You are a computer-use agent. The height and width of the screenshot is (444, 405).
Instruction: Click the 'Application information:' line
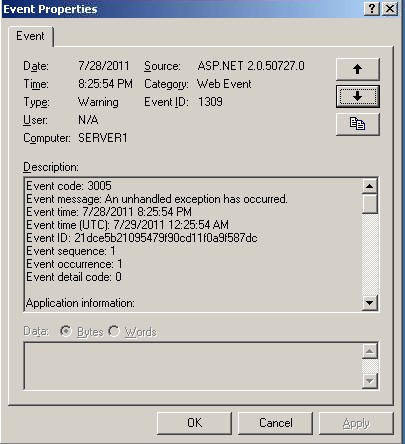pos(80,303)
